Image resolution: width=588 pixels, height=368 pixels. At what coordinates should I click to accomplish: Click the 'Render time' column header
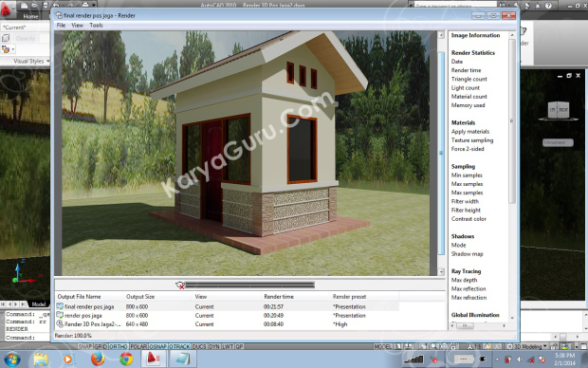tap(296, 296)
